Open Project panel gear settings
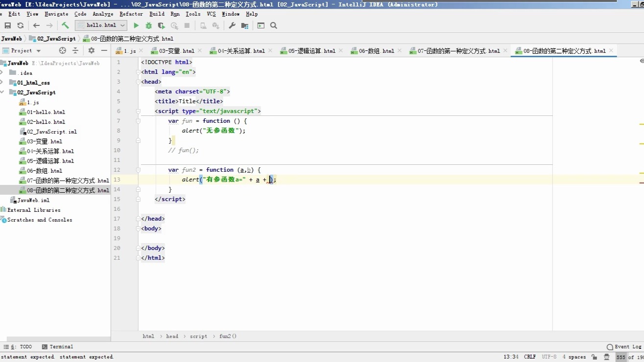The image size is (644, 362). tap(91, 50)
